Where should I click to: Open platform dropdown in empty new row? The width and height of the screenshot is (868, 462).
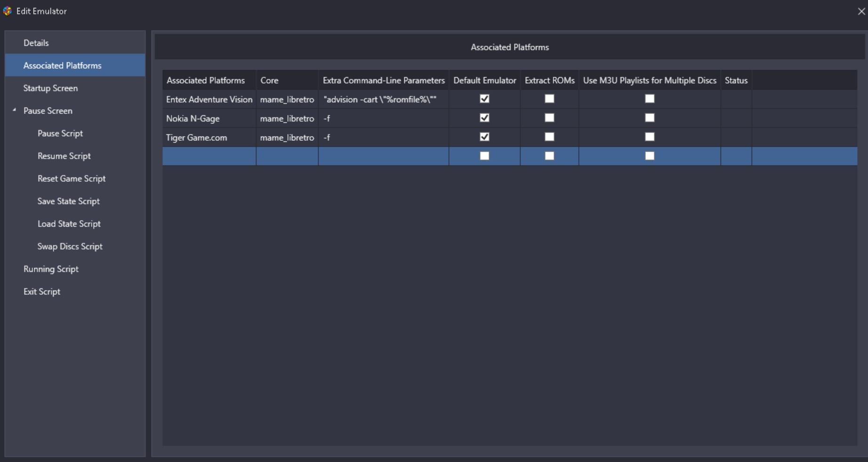tap(209, 156)
